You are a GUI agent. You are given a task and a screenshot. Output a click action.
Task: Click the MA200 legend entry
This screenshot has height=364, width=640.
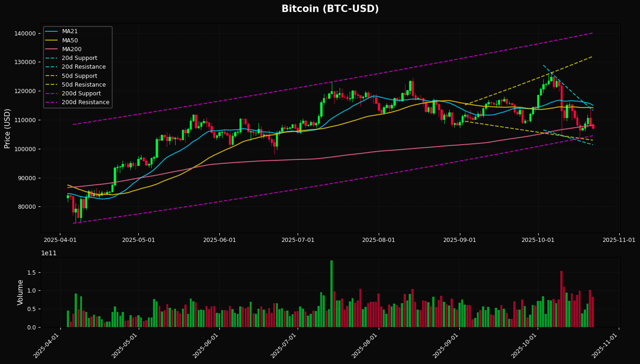[x=71, y=49]
